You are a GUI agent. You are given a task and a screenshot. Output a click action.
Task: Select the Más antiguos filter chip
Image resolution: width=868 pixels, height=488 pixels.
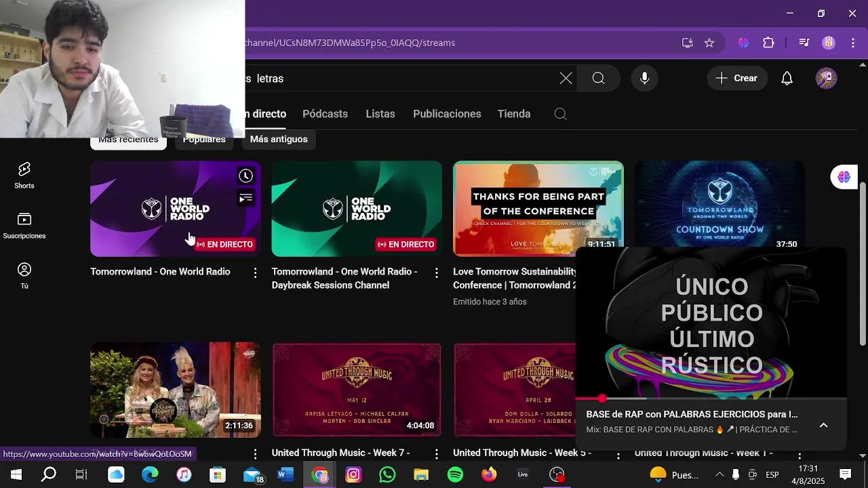pos(279,140)
